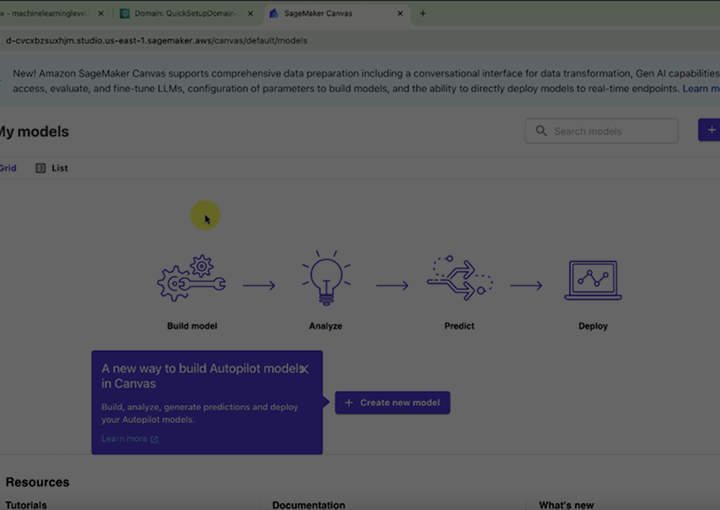The image size is (720, 510).
Task: Focus the Search models input field
Action: pos(602,131)
